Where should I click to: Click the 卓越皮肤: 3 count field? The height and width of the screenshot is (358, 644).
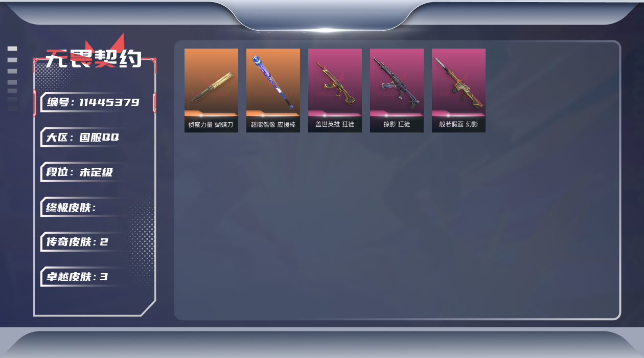pos(84,277)
